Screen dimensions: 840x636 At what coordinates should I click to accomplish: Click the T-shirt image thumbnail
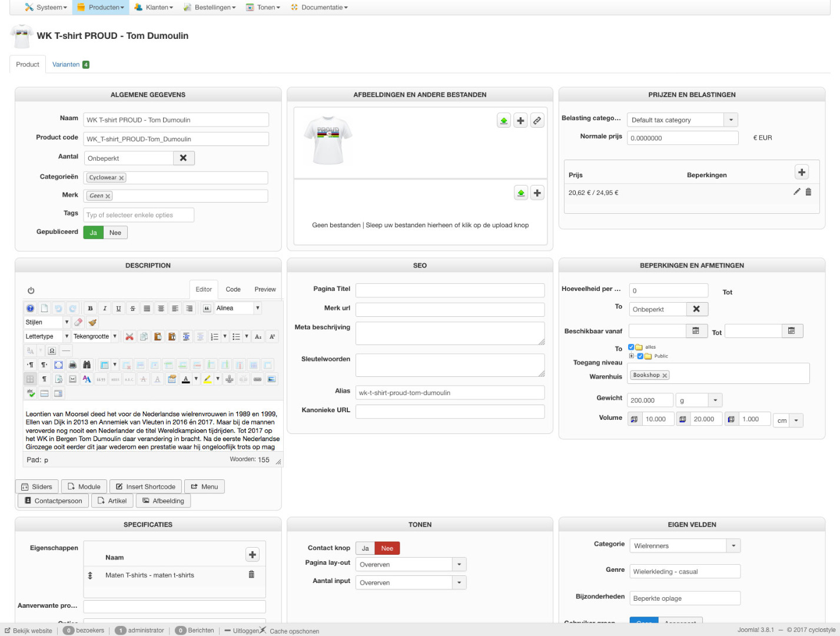(x=328, y=140)
